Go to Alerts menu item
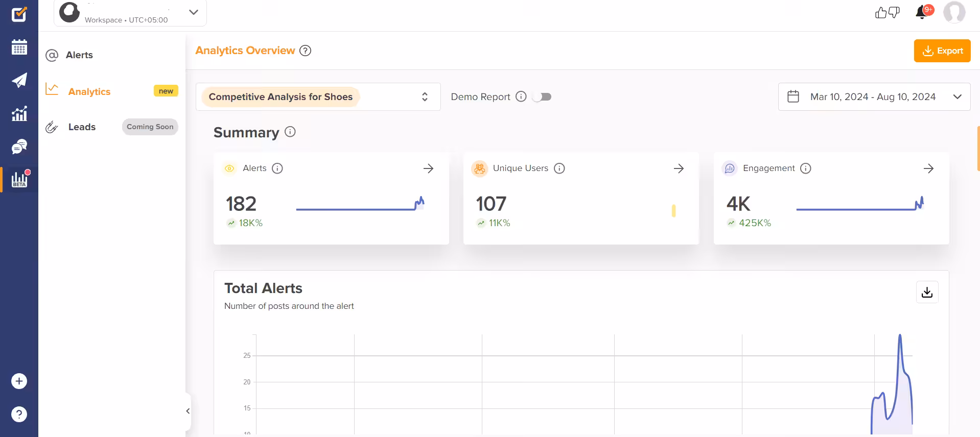This screenshot has height=437, width=980. (x=79, y=55)
